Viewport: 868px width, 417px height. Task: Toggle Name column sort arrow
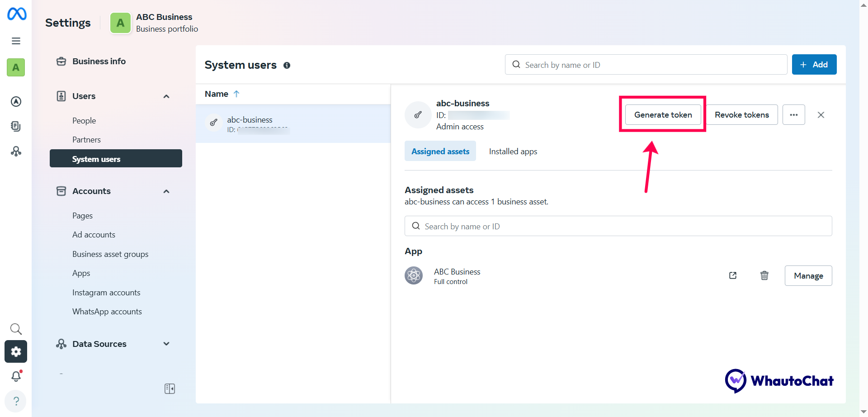tap(236, 94)
